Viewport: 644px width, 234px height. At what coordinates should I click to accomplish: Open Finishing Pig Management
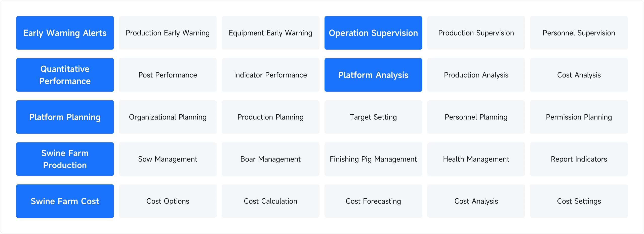click(373, 159)
